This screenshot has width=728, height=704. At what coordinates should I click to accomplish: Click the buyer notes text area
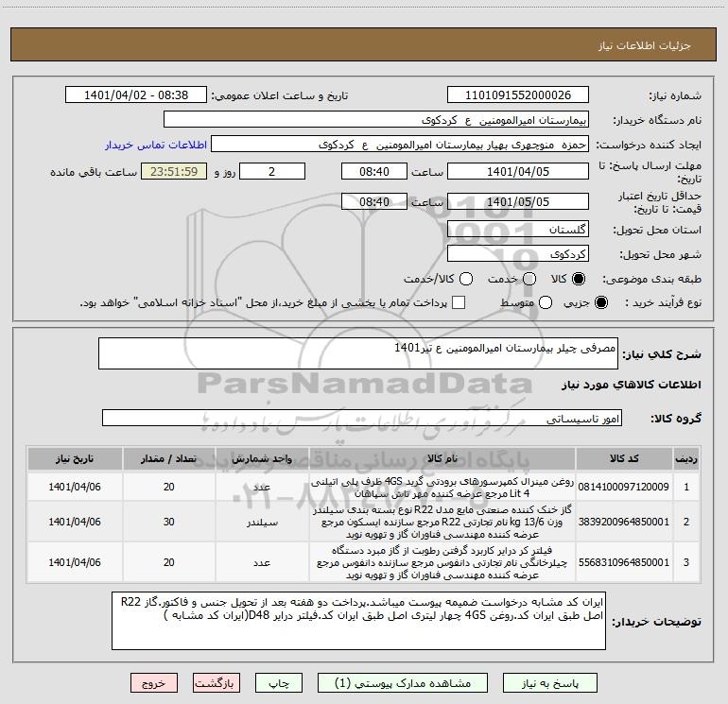[358, 621]
